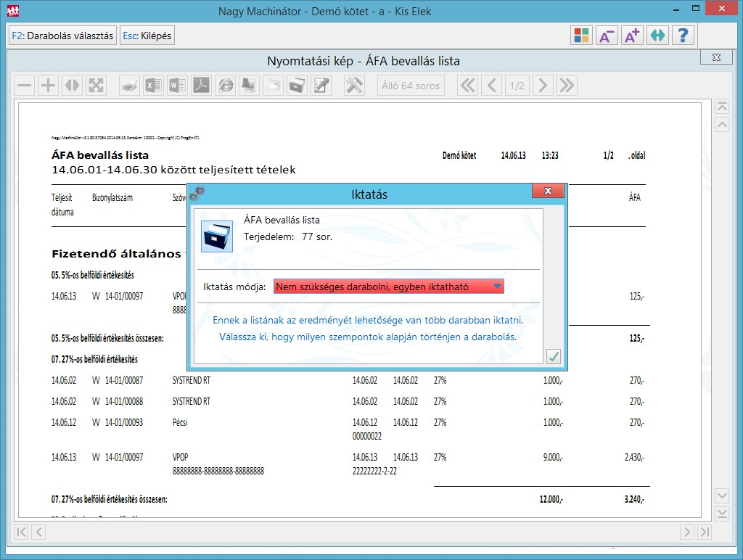Open help with question mark icon

tap(683, 36)
